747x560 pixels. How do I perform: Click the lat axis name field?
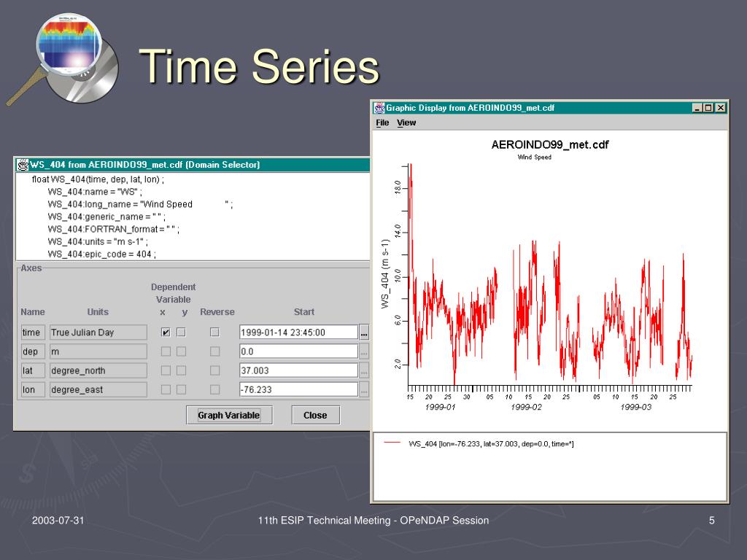[x=33, y=370]
